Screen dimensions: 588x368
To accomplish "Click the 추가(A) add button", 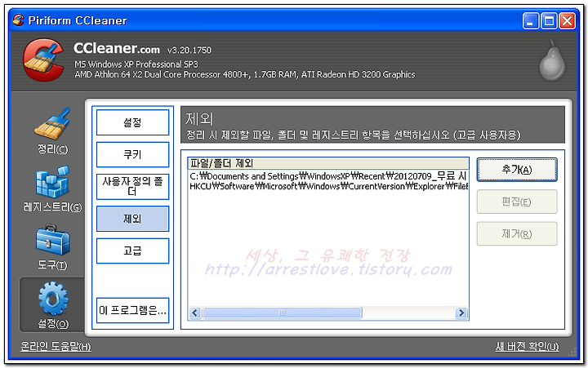I will click(517, 170).
